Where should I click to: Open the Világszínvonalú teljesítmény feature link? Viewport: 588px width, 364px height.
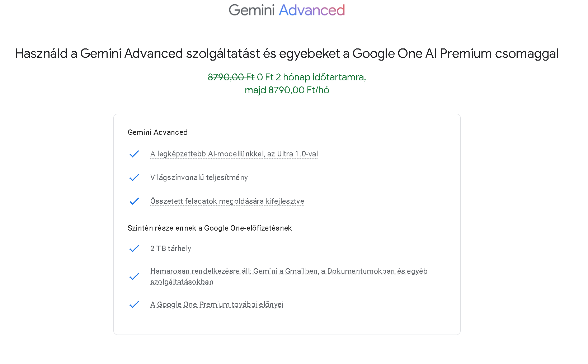pyautogui.click(x=199, y=178)
